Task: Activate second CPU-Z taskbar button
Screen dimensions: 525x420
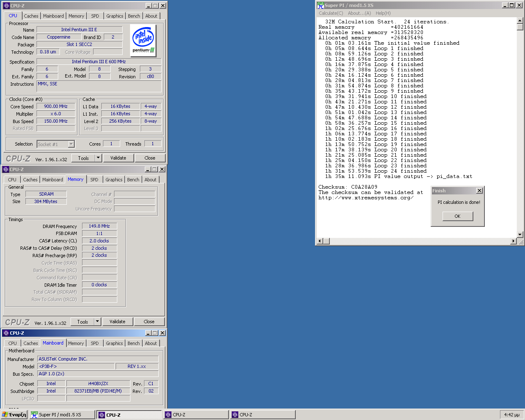Action: (196, 415)
